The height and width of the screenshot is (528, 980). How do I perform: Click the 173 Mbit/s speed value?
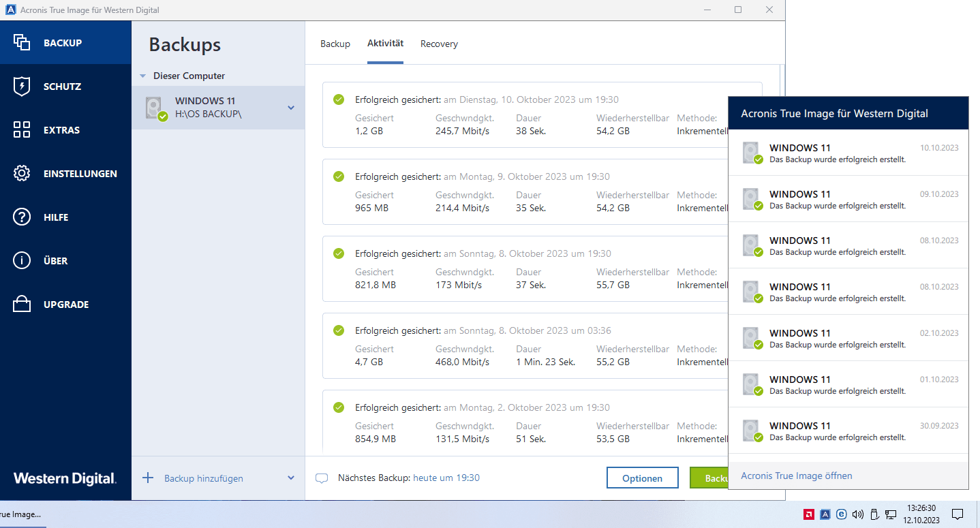459,285
